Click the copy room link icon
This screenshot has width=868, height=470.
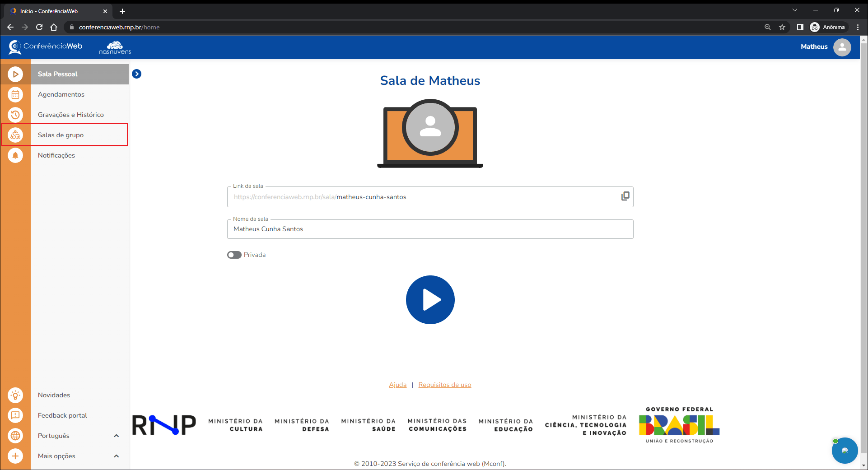tap(625, 196)
